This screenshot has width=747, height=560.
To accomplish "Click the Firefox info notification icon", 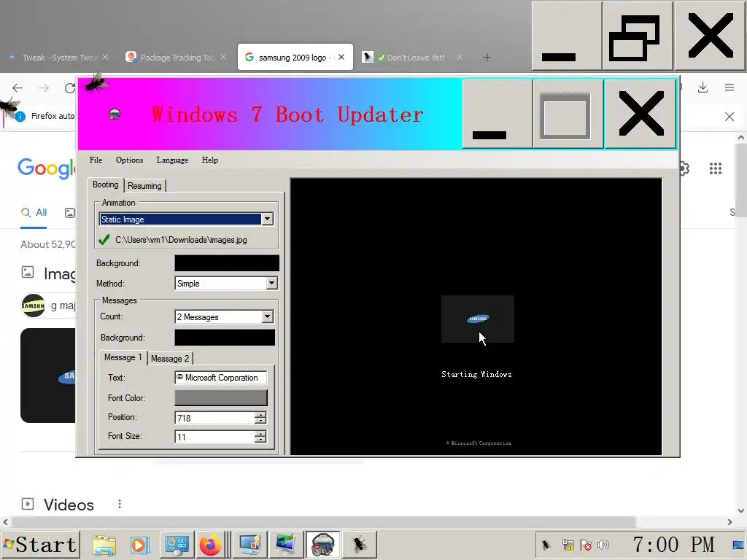I will click(x=20, y=116).
